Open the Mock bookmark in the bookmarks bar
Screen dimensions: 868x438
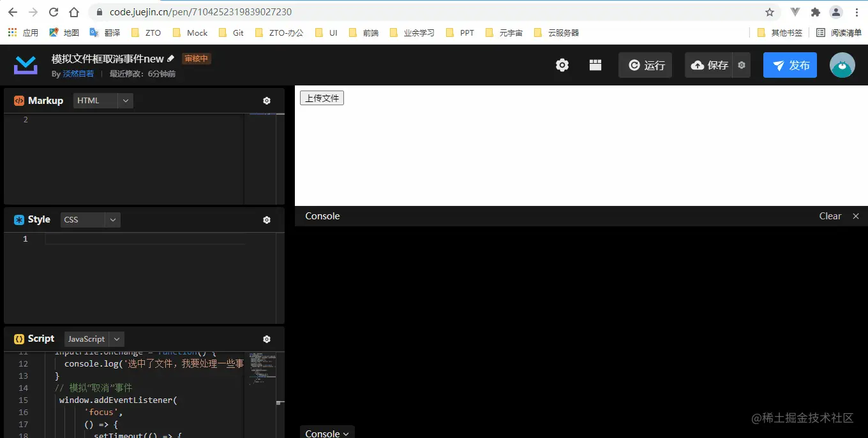click(196, 32)
